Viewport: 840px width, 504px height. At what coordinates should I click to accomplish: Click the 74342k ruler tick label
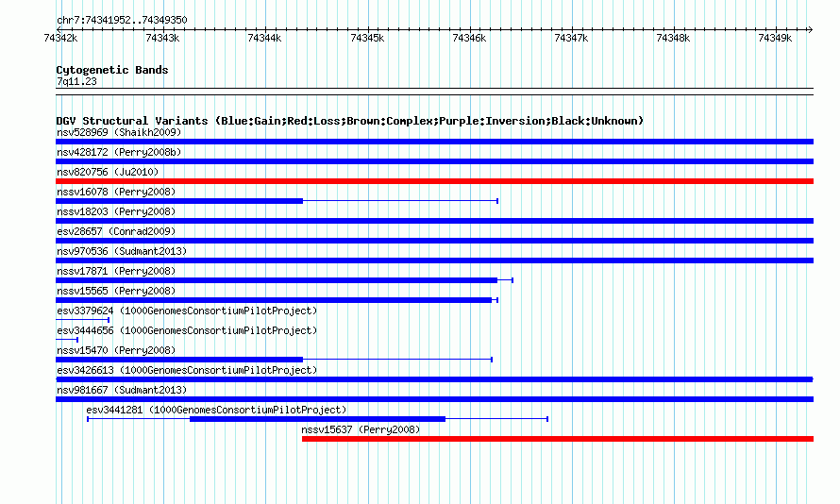tap(60, 38)
